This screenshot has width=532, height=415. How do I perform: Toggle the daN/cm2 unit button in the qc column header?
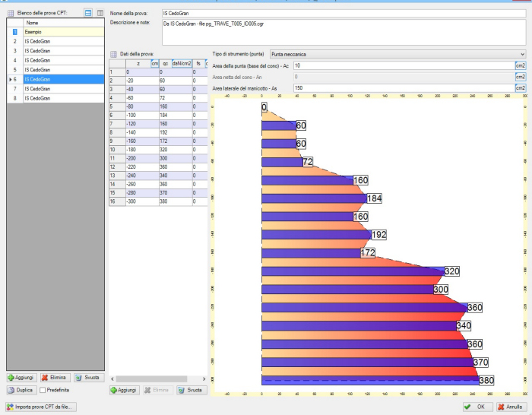[x=182, y=63]
